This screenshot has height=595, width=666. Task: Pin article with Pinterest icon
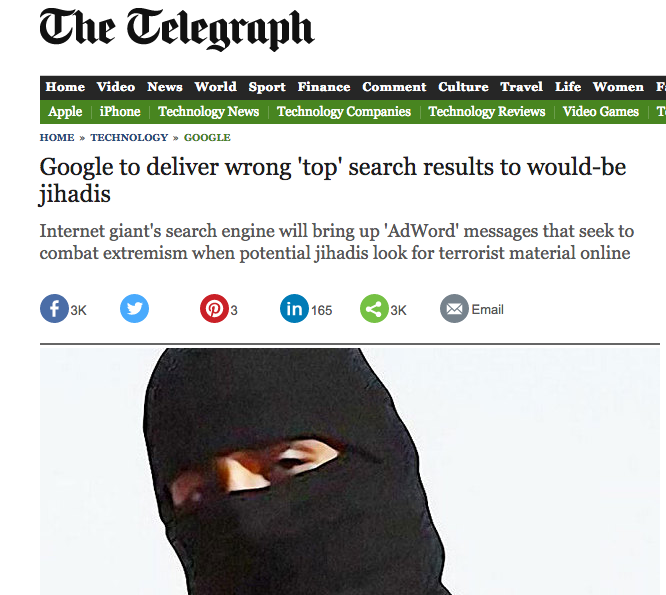tap(214, 308)
